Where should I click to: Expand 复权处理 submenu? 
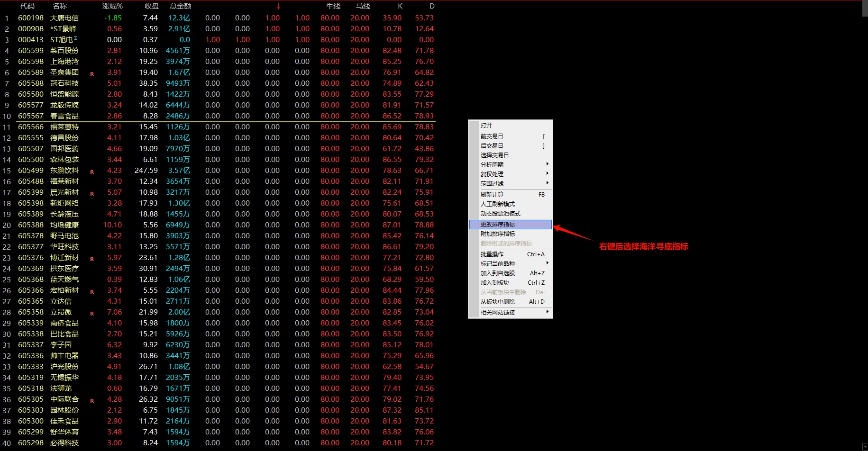coord(515,174)
